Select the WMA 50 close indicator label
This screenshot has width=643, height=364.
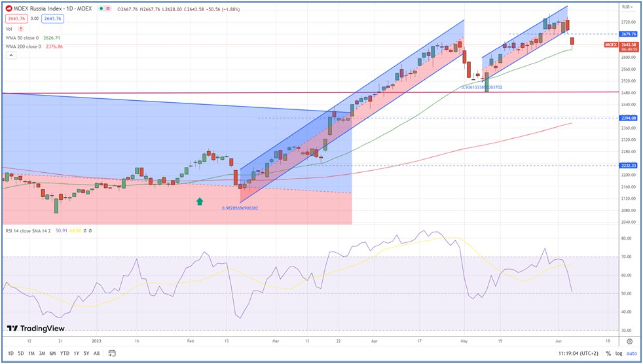tap(24, 38)
